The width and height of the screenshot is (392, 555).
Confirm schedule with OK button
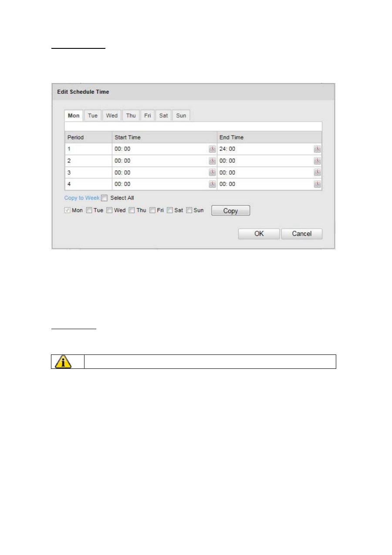click(259, 234)
